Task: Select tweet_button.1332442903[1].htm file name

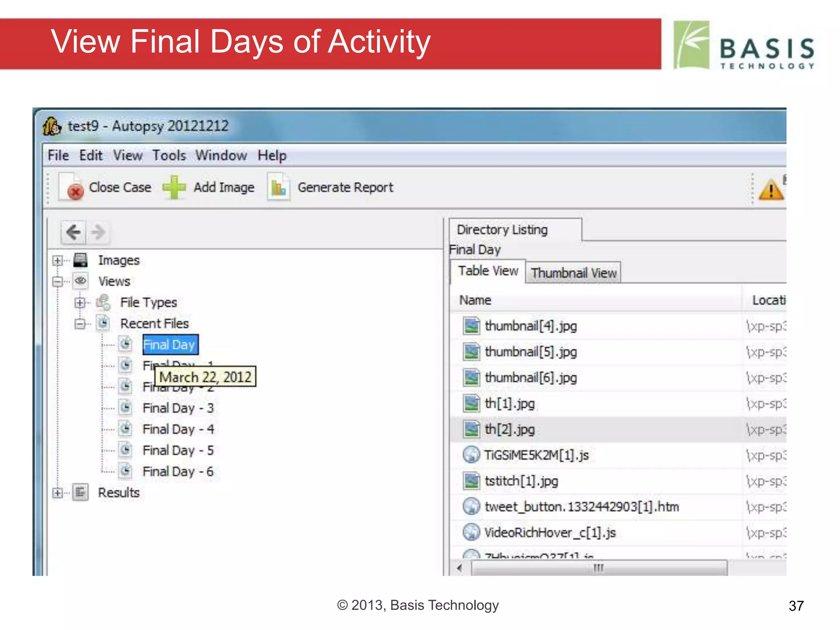Action: [582, 507]
